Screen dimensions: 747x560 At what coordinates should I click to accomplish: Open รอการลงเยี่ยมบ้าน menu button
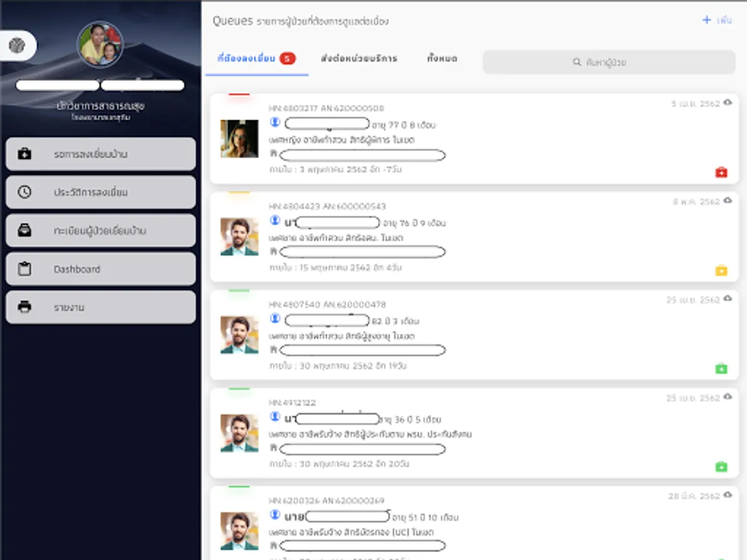coord(100,154)
